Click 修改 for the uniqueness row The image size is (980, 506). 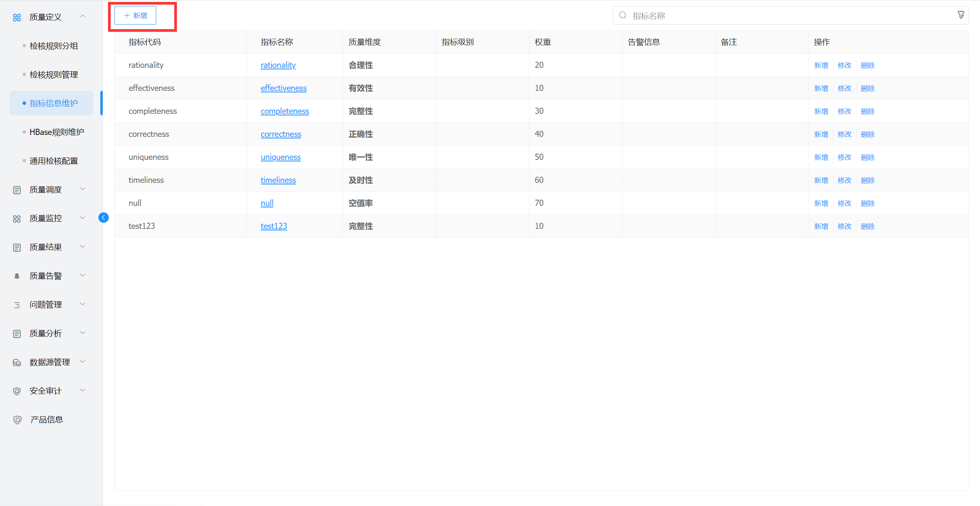[844, 157]
